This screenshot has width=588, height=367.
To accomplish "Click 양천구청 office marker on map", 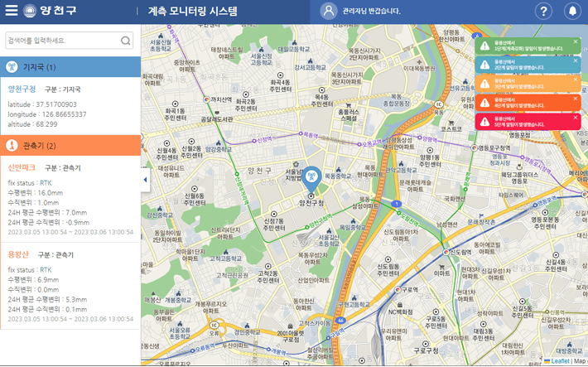I will pos(311,196).
